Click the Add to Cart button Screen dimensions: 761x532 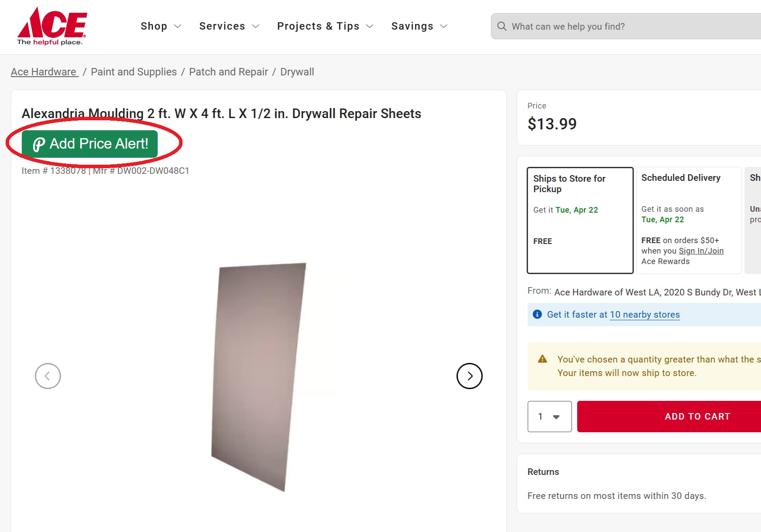697,416
